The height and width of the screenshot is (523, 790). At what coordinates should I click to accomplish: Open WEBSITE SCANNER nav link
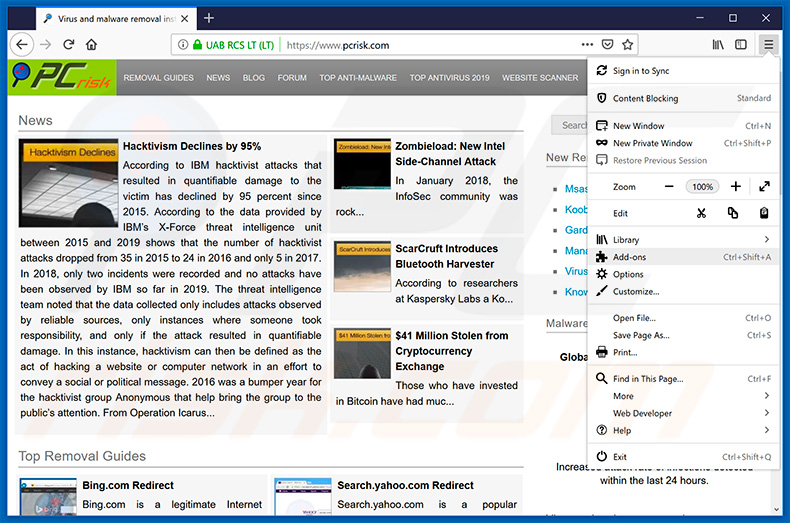(x=540, y=78)
